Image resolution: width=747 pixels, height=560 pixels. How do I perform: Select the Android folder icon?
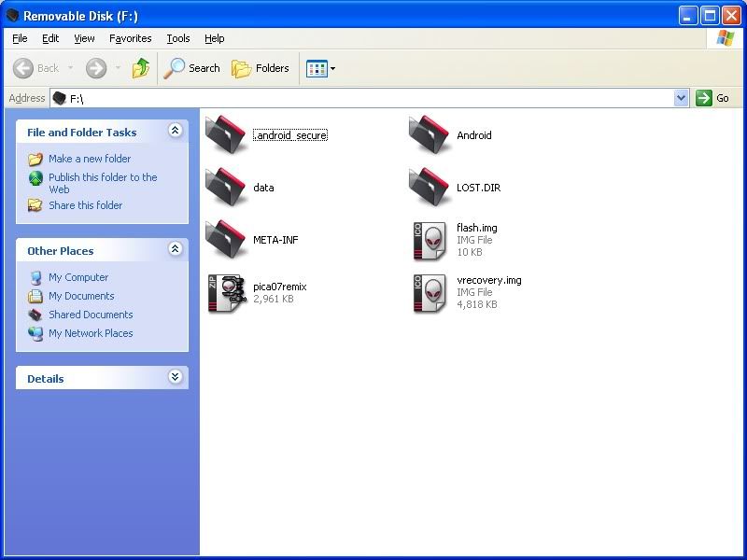click(430, 134)
